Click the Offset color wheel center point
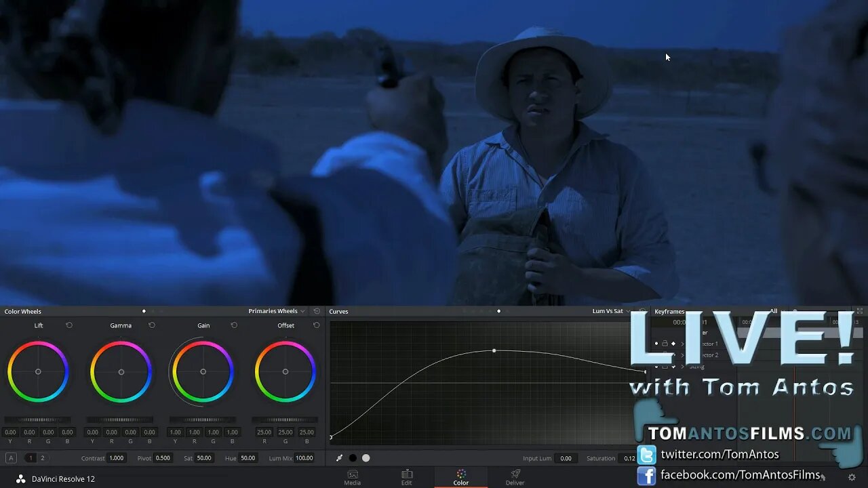 (285, 371)
